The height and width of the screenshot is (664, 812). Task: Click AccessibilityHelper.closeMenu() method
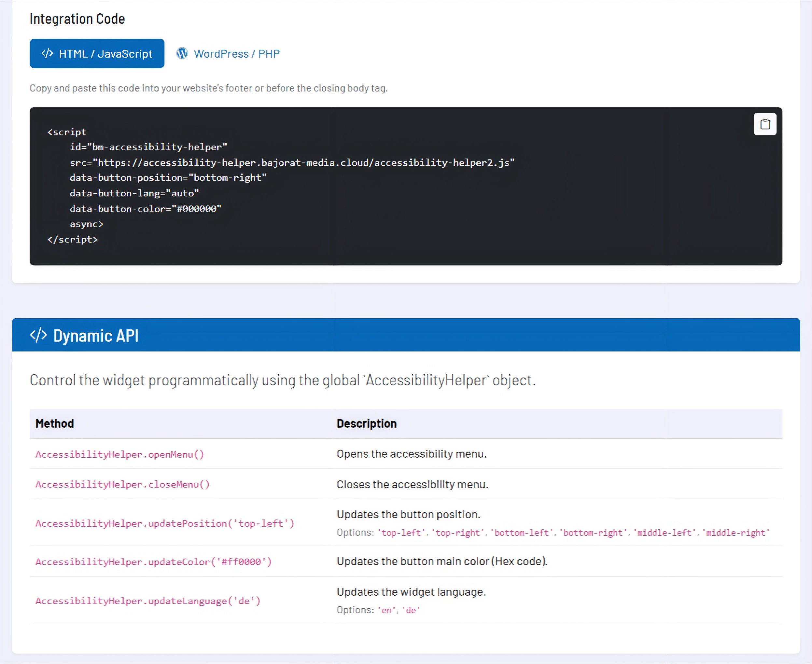click(122, 484)
